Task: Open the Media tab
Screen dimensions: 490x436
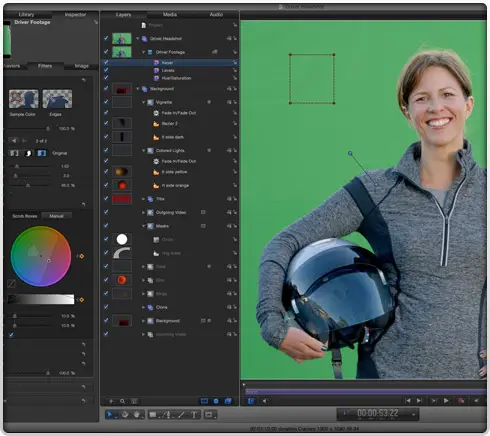Action: coord(170,15)
